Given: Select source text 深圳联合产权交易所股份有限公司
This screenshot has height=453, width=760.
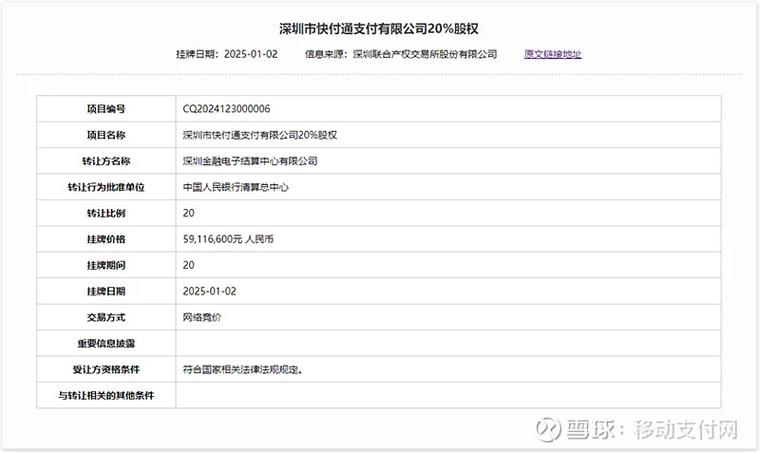Looking at the screenshot, I should 425,54.
